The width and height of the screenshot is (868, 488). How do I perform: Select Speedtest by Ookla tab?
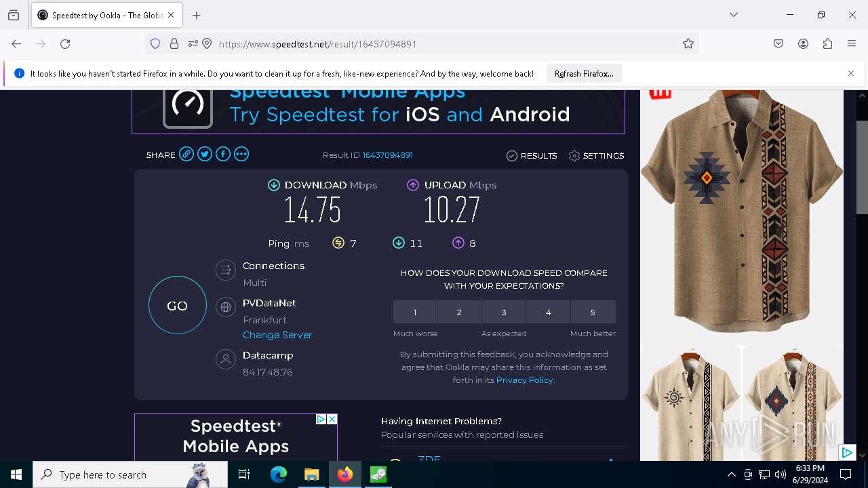106,15
